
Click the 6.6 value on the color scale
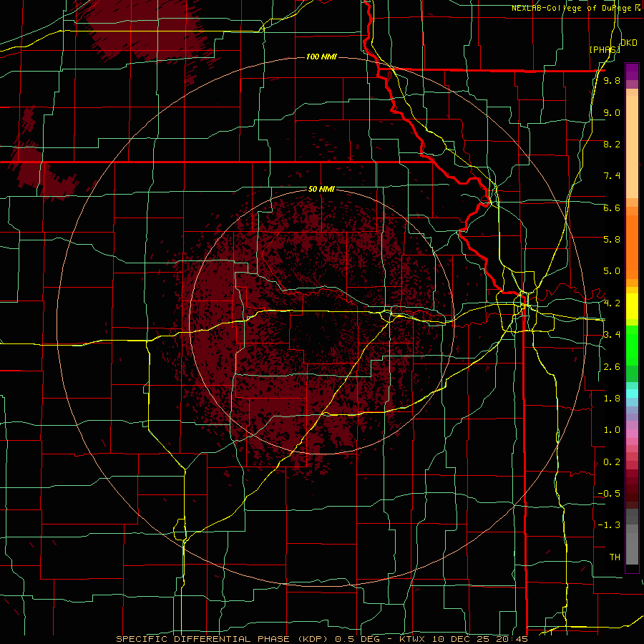pos(612,208)
